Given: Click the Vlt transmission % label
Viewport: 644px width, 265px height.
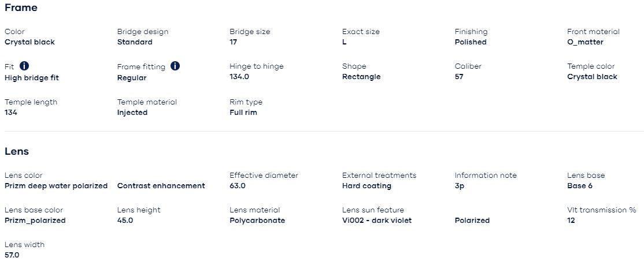Looking at the screenshot, I should (601, 210).
